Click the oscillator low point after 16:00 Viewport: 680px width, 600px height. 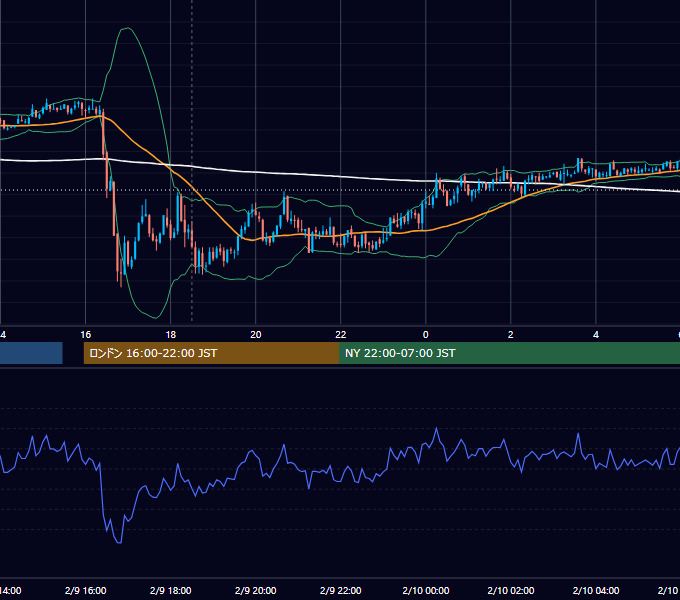click(119, 542)
